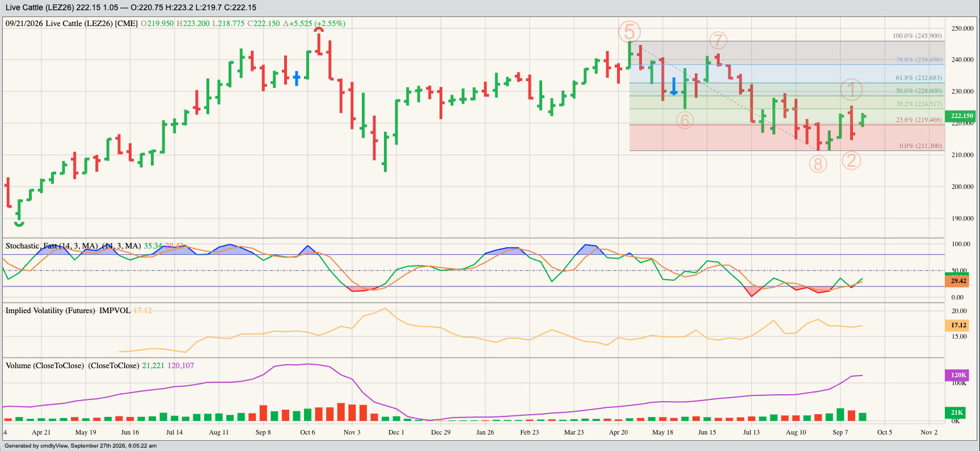Click the circled 2 wave marker

(851, 161)
